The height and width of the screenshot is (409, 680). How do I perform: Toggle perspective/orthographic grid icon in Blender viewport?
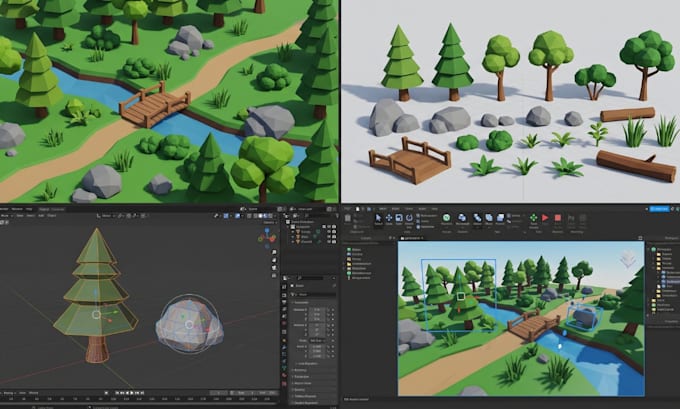274,275
